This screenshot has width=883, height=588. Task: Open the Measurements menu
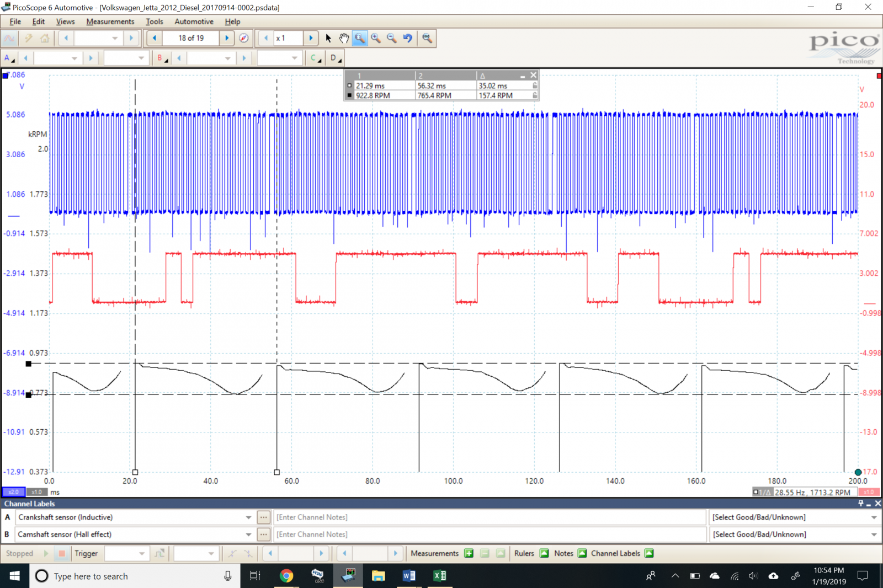point(110,22)
